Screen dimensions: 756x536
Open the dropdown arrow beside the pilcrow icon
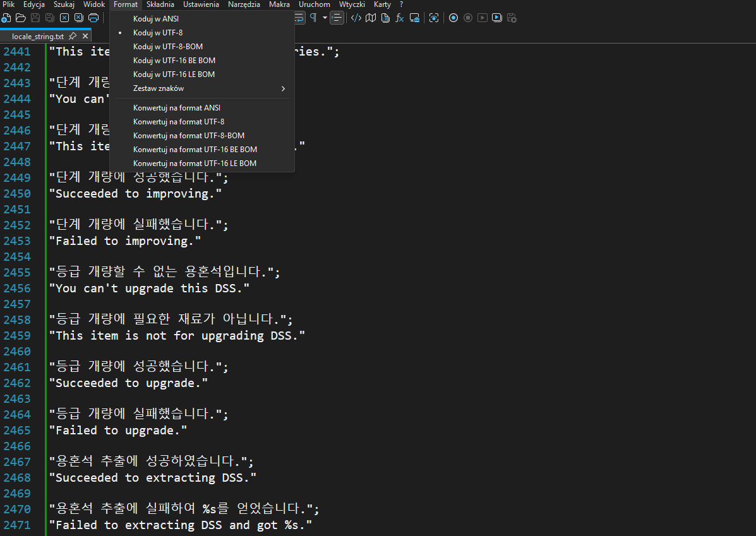click(x=325, y=18)
